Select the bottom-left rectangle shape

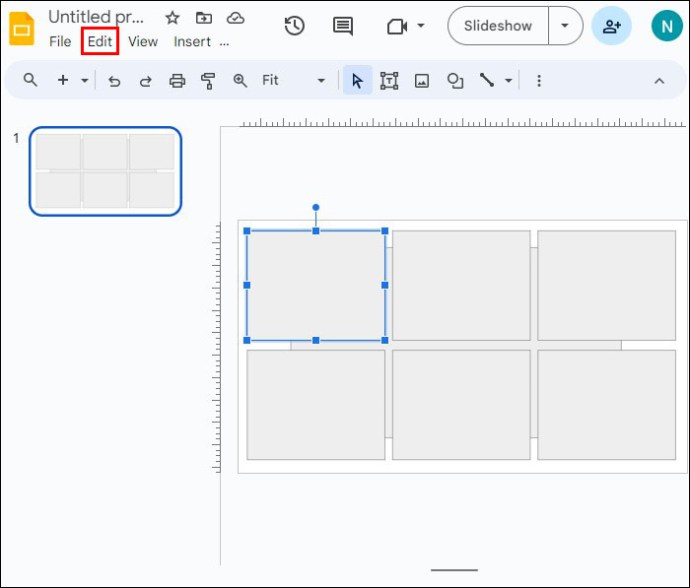pos(316,405)
